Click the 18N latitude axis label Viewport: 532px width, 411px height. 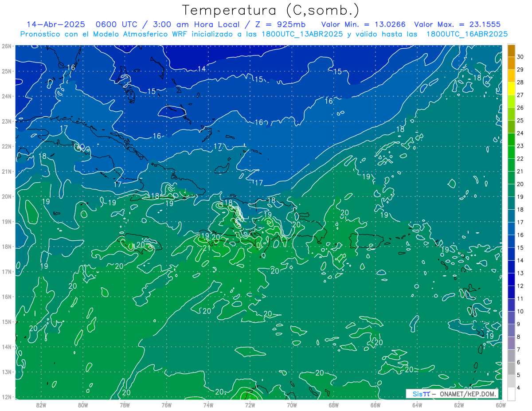pyautogui.click(x=6, y=247)
